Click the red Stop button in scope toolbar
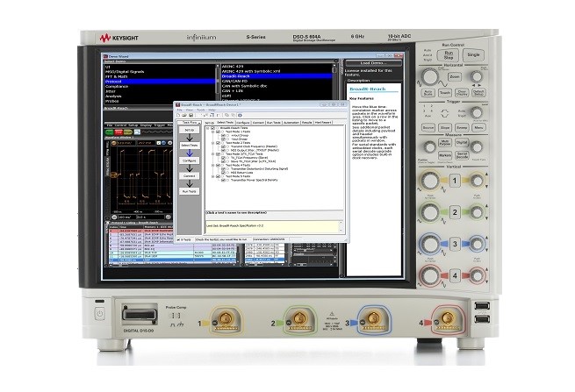The image size is (575, 392). [x=119, y=132]
